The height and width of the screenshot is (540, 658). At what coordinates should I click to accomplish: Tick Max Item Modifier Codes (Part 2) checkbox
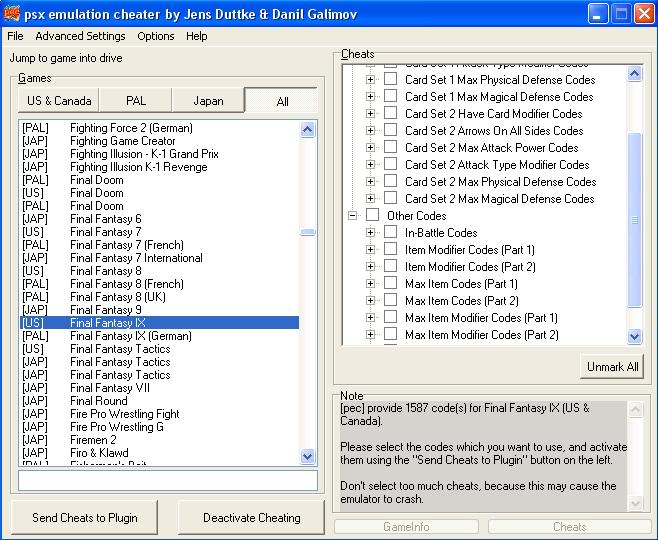(x=390, y=334)
